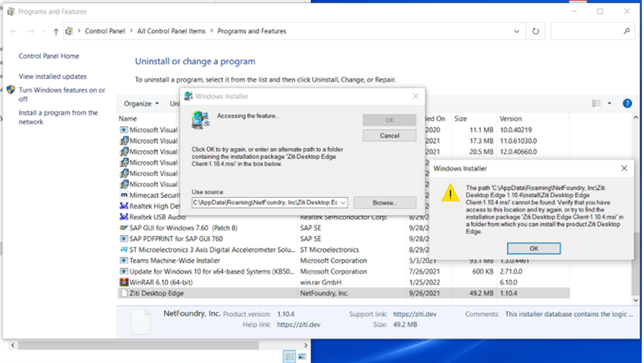This screenshot has width=644, height=363.
Task: Click the SAP GUI for Windows icon
Action: [x=124, y=228]
